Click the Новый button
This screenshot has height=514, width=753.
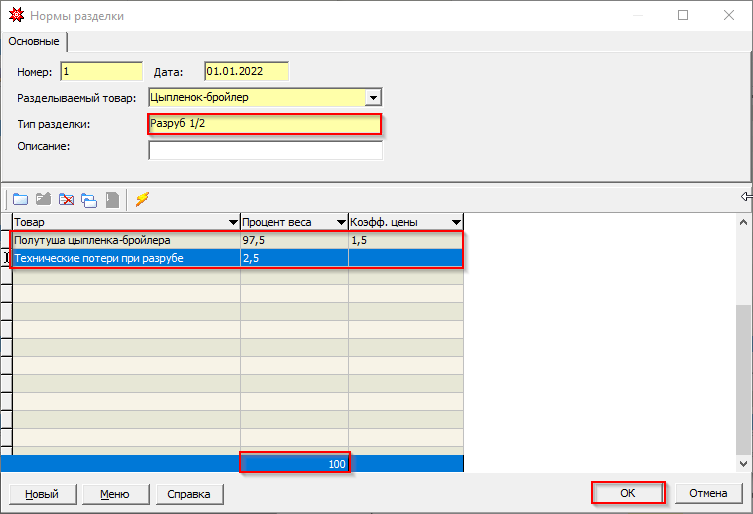41,494
